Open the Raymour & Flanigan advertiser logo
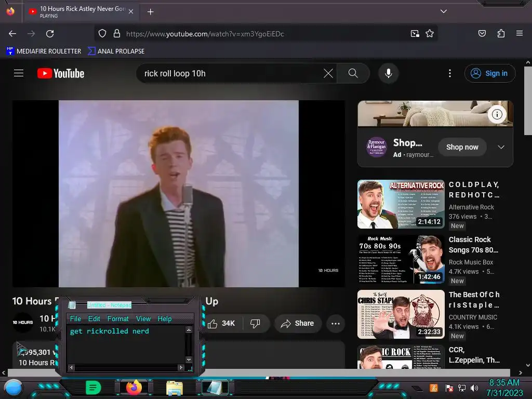The image size is (532, 399). coord(376,147)
